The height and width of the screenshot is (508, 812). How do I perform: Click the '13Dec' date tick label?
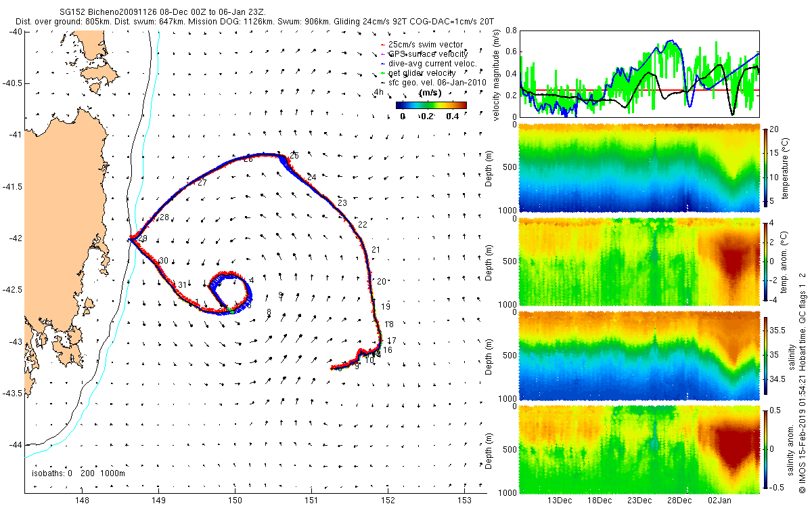coord(559,500)
